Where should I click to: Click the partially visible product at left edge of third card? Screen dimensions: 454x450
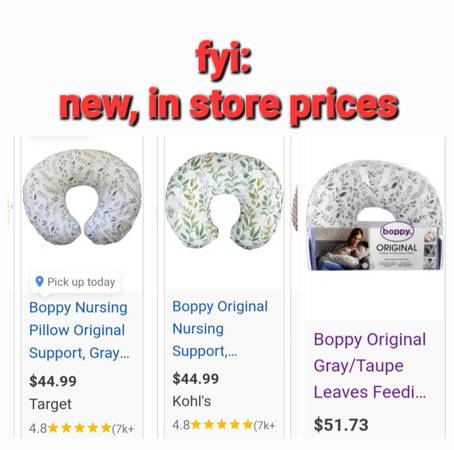click(x=294, y=208)
